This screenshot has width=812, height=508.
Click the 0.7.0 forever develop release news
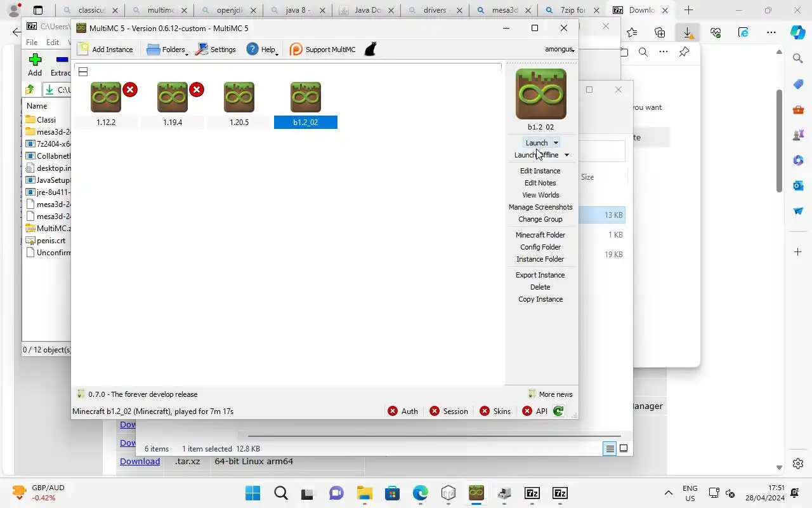[x=137, y=394]
